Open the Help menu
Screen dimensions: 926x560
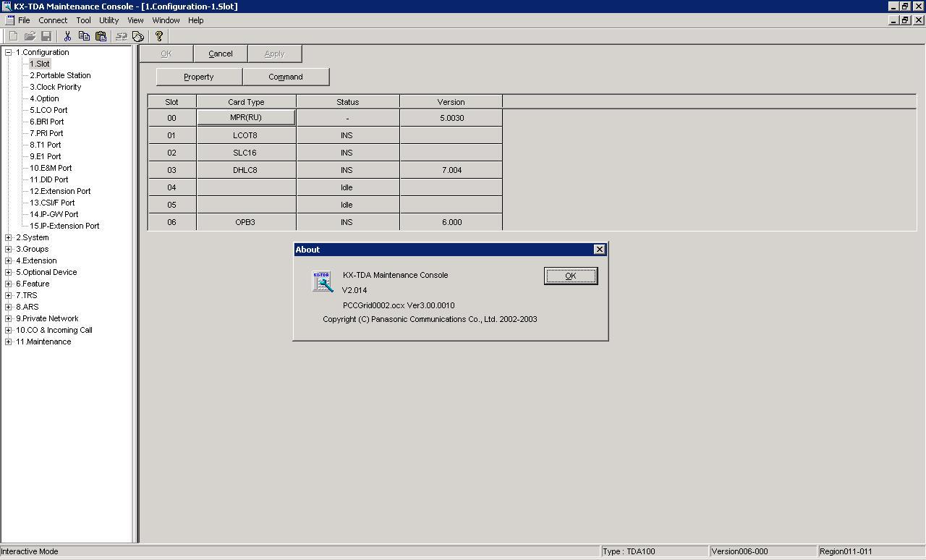(196, 20)
